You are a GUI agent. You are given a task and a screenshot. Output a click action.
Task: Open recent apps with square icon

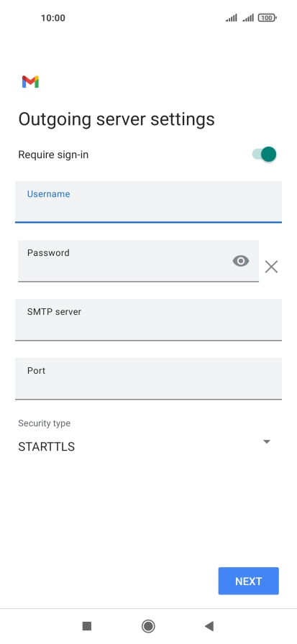pyautogui.click(x=87, y=626)
